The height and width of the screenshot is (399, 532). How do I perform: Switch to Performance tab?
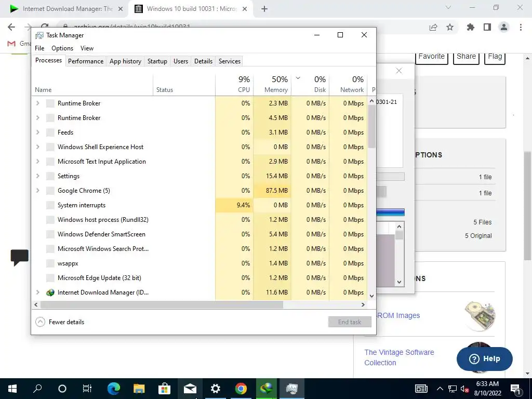86,61
